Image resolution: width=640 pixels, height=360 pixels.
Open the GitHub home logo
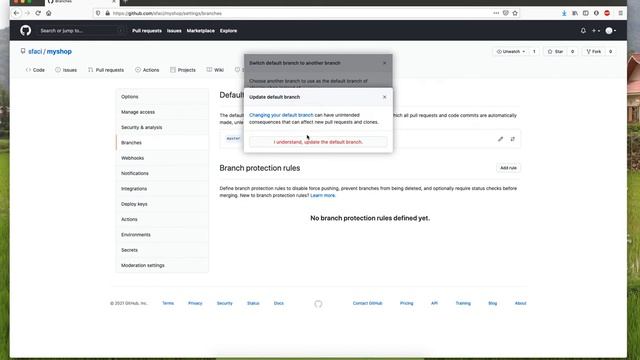point(25,31)
